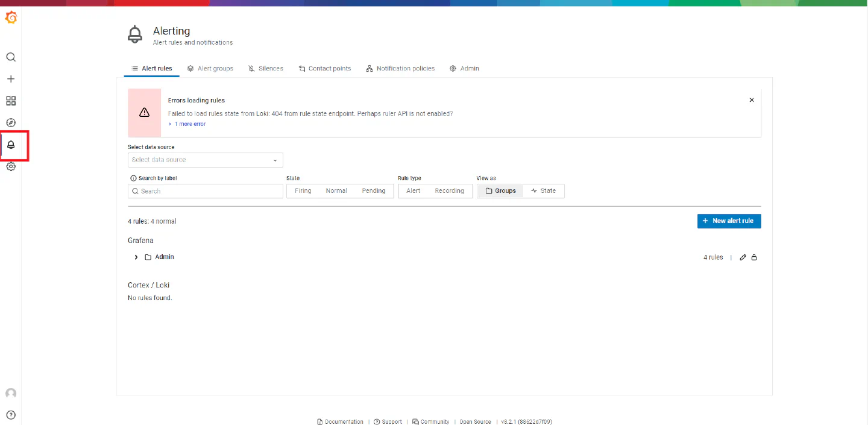The width and height of the screenshot is (868, 425).
Task: Filter by Alert rule type
Action: click(x=414, y=191)
